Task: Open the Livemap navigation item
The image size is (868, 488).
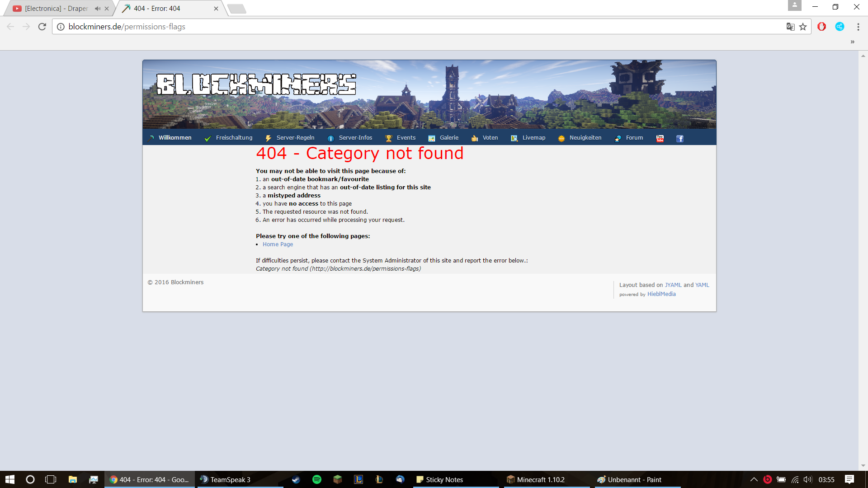Action: (x=533, y=138)
